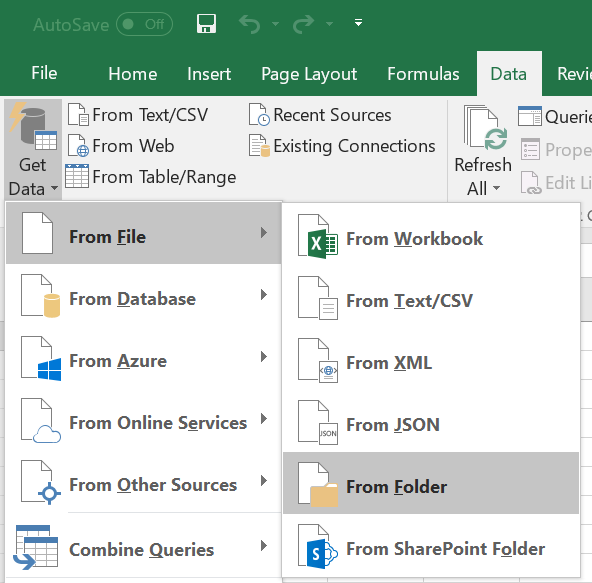Open the Customize Quick Access Toolbar dropdown
This screenshot has height=583, width=592.
(x=358, y=23)
